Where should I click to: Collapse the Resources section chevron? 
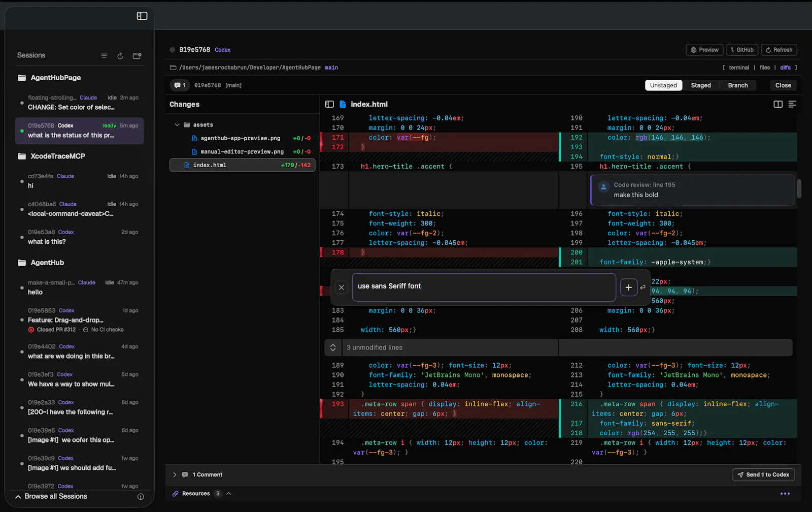229,494
